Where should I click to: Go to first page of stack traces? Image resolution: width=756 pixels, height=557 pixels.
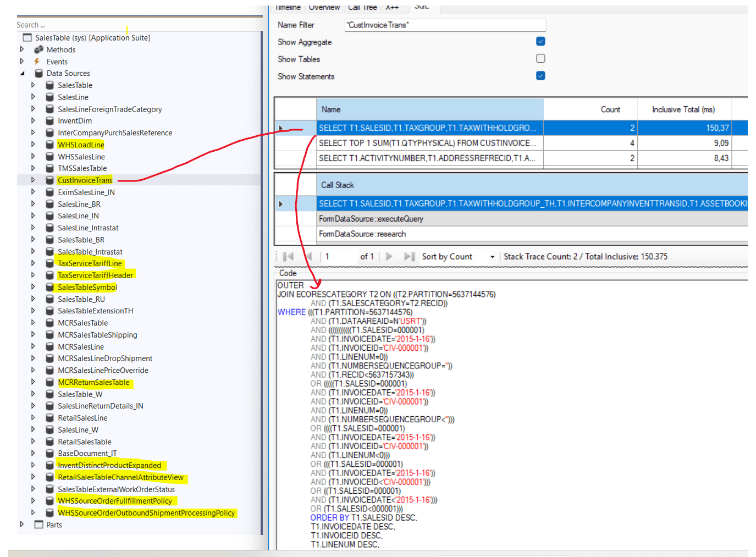[288, 256]
